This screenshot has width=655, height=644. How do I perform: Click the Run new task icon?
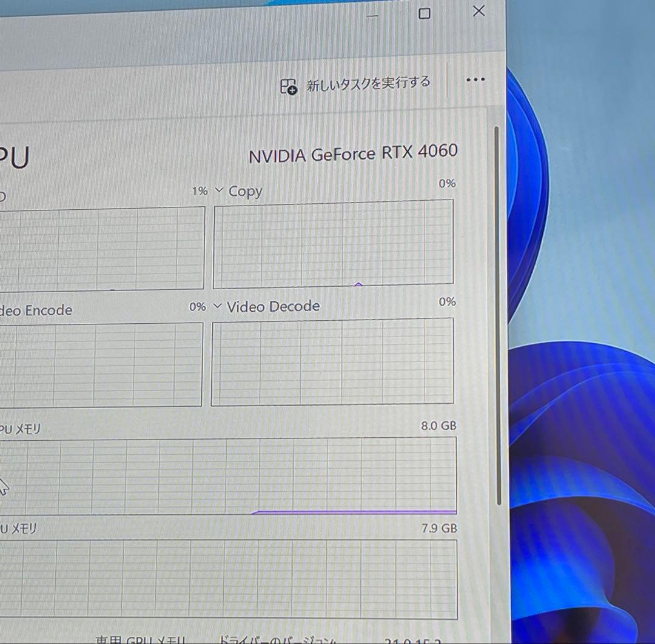click(x=287, y=86)
